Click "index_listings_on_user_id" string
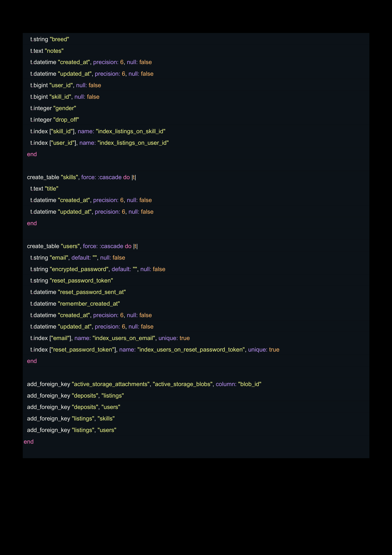The height and width of the screenshot is (555, 392). coord(133,143)
